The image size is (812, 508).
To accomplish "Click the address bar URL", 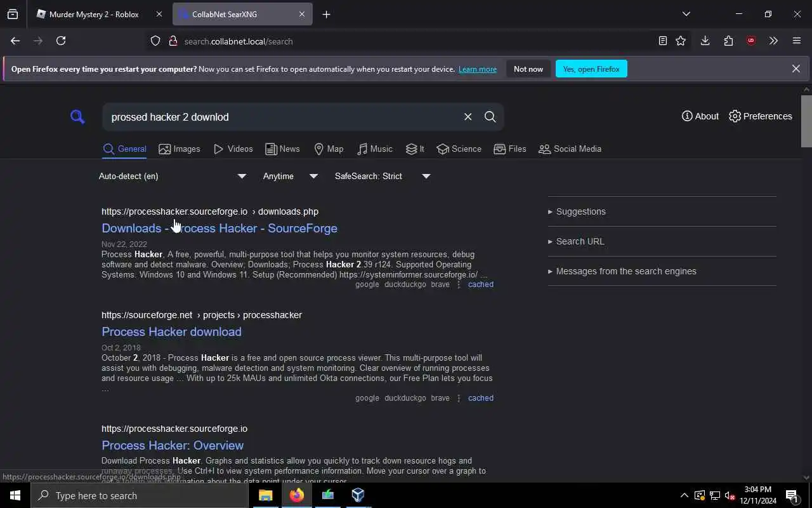I will coord(239,41).
